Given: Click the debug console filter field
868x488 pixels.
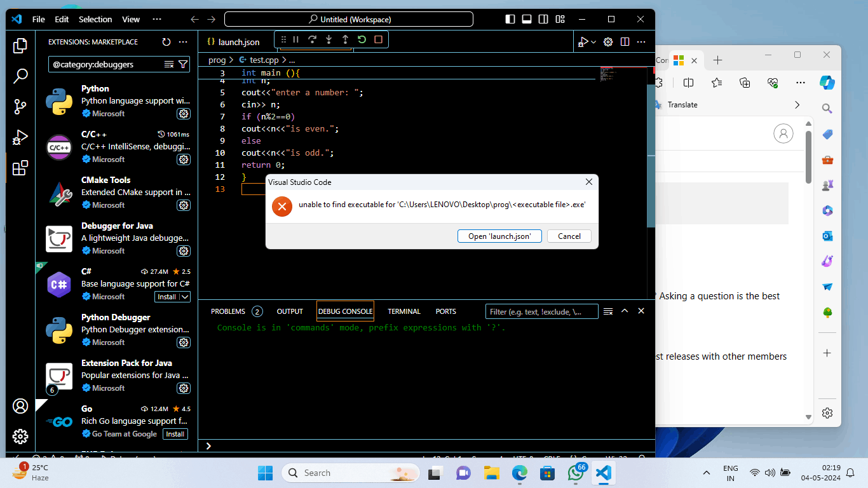Looking at the screenshot, I should pos(541,311).
